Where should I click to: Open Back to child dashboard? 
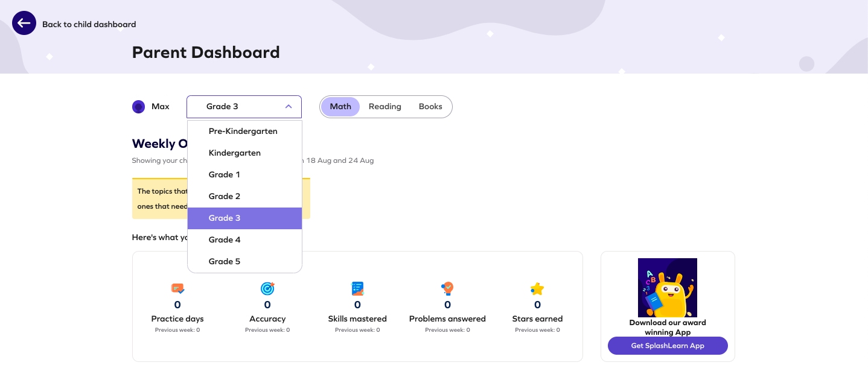point(88,24)
